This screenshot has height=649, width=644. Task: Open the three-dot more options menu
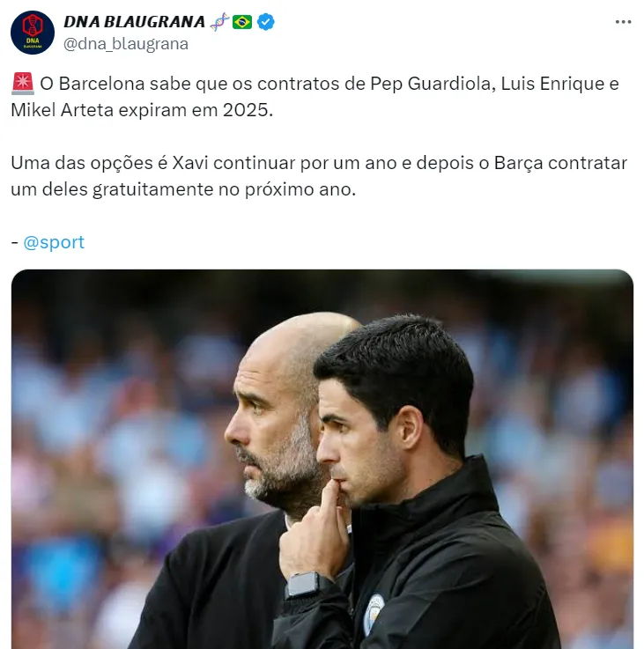point(623,21)
